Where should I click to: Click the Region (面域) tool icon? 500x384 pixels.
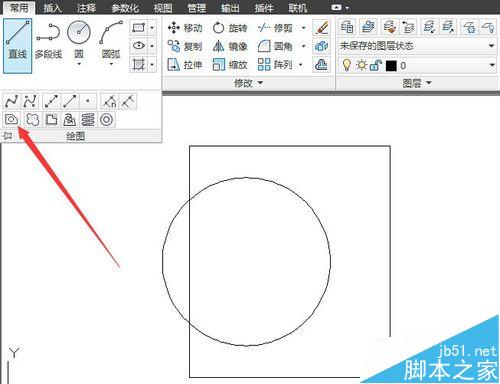click(x=11, y=119)
